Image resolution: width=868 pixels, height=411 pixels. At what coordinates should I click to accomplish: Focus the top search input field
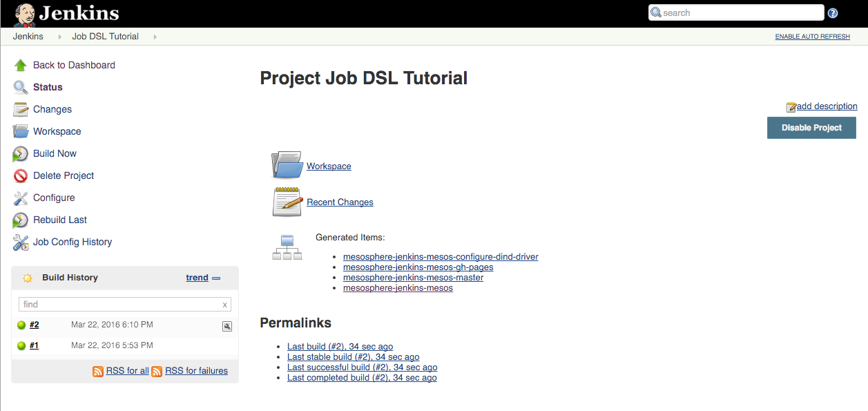tap(736, 12)
